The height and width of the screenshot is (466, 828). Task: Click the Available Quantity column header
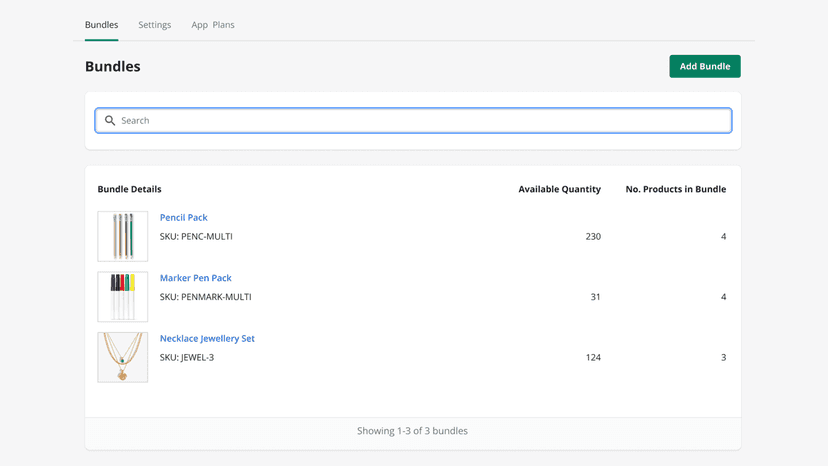[560, 189]
